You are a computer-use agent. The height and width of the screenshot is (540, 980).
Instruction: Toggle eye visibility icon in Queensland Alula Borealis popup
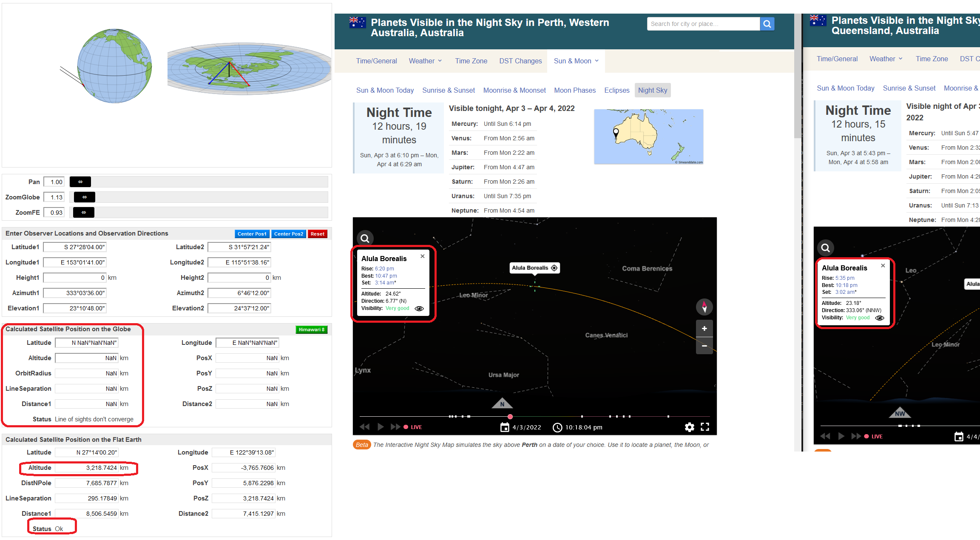click(880, 318)
